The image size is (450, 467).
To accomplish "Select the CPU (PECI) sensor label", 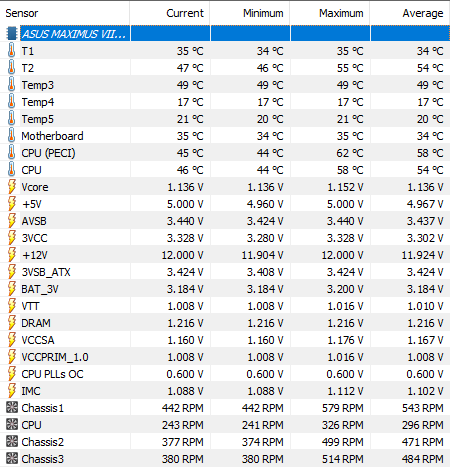I will [48, 153].
